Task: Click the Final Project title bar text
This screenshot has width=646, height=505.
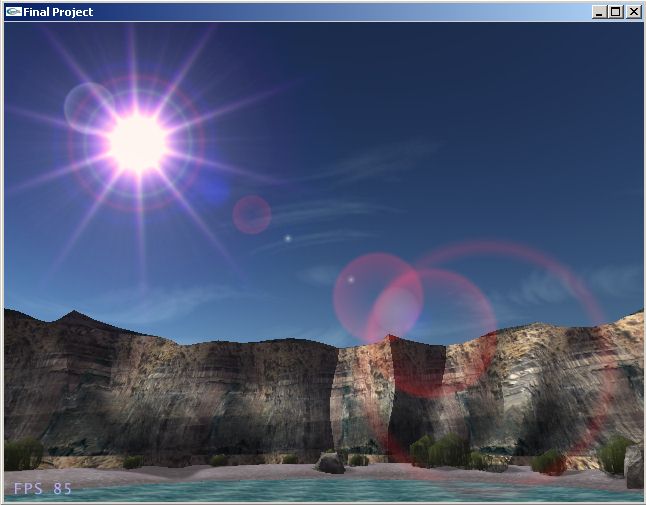Action: (58, 12)
